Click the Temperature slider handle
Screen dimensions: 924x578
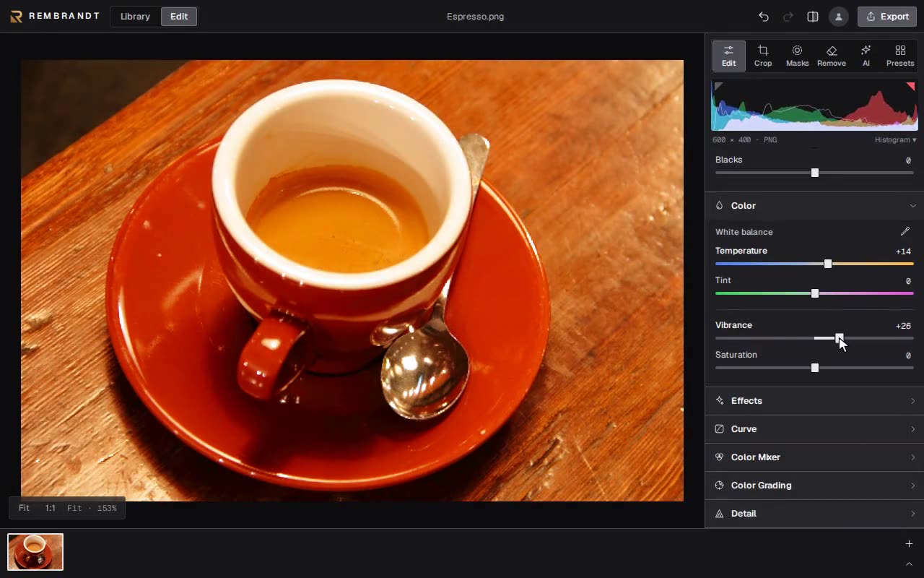[x=828, y=264]
